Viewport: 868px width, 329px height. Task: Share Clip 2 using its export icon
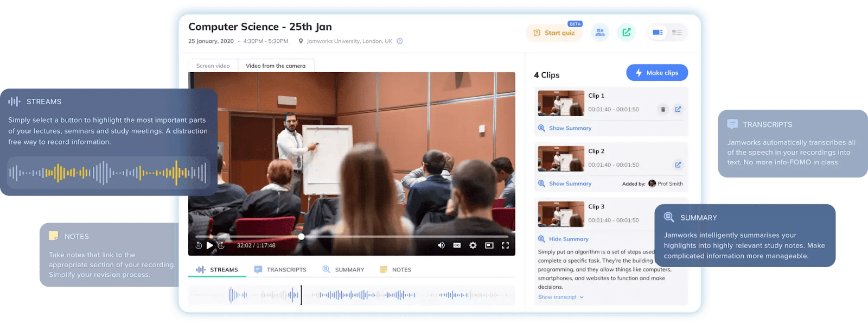coord(678,164)
